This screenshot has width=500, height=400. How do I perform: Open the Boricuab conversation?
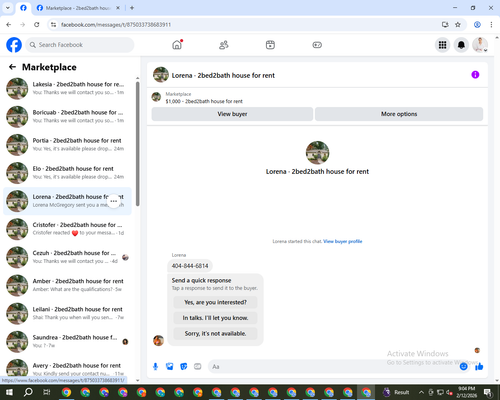click(x=67, y=117)
